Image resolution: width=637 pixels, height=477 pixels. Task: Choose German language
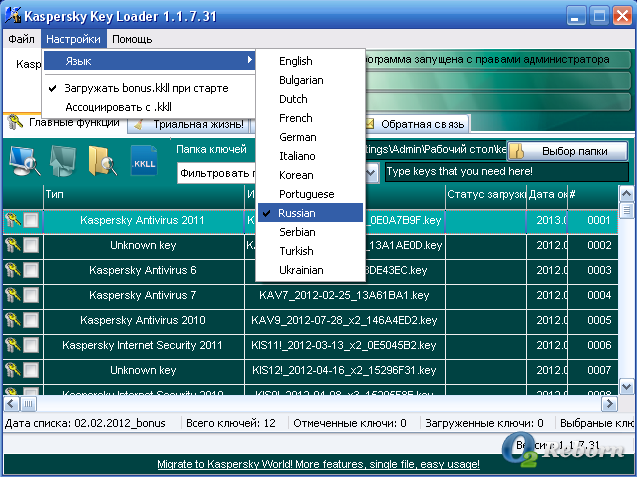point(310,137)
